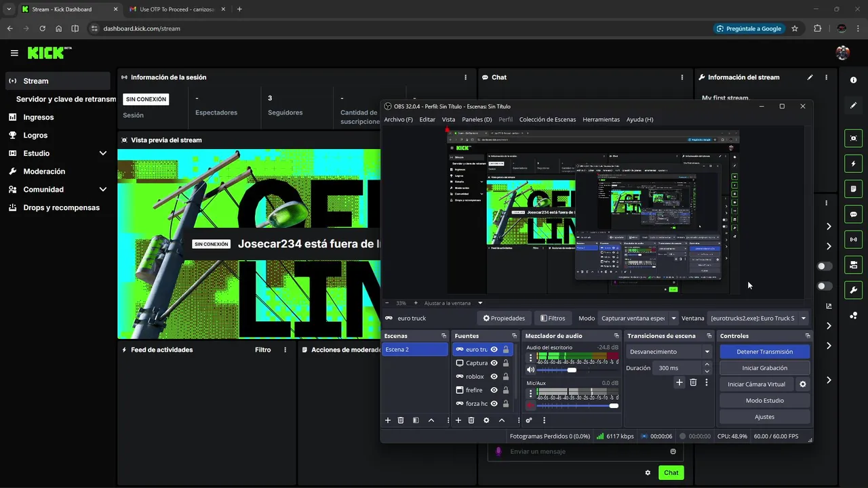Click the green Chat send button

pyautogui.click(x=671, y=473)
